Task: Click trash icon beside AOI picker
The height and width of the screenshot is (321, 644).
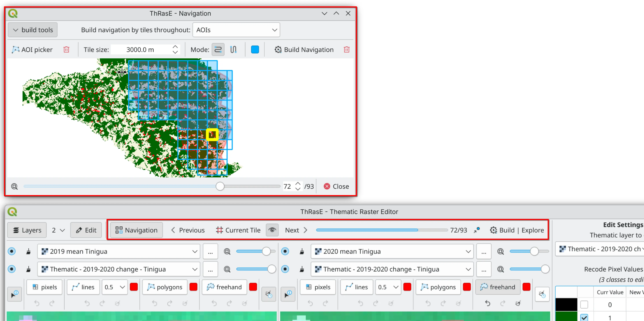Action: pyautogui.click(x=66, y=49)
